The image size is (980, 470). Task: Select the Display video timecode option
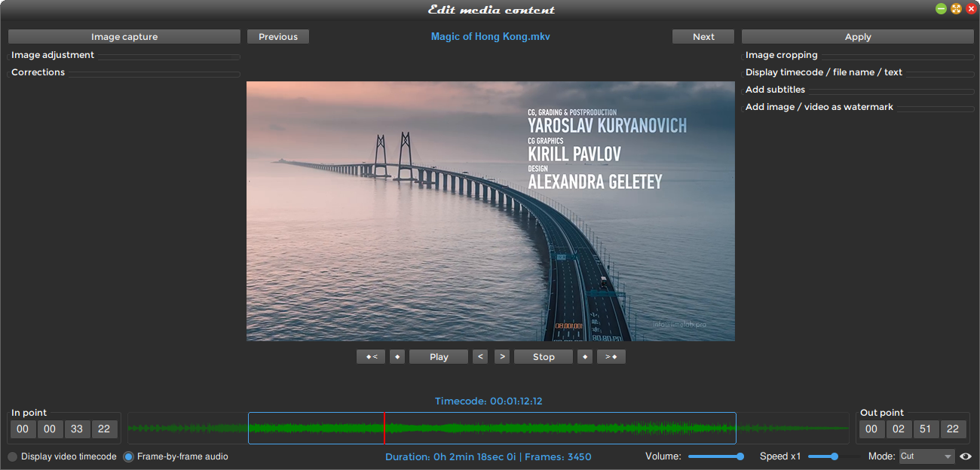click(12, 456)
